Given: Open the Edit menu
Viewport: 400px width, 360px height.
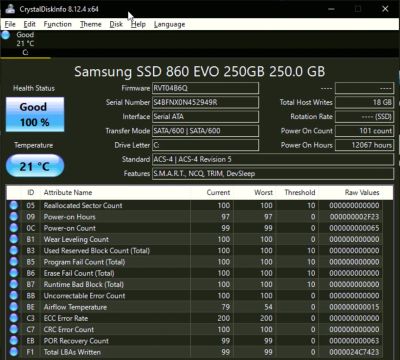Looking at the screenshot, I should [x=29, y=24].
